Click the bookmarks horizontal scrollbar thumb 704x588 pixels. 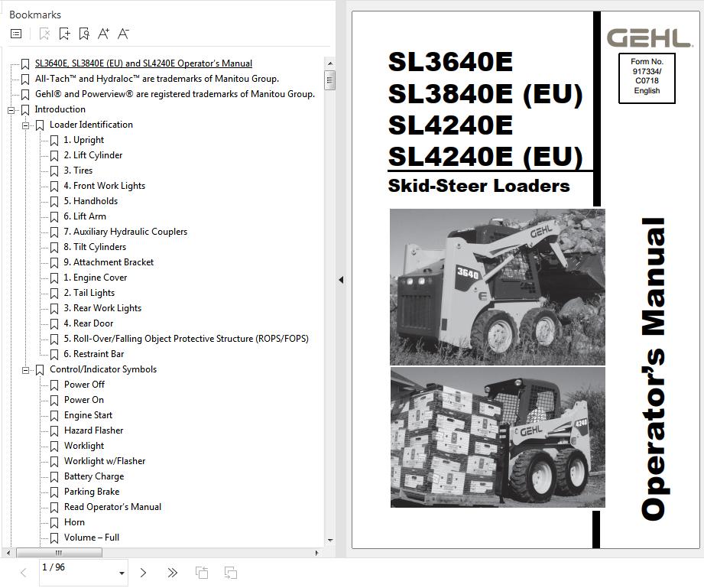pyautogui.click(x=59, y=553)
